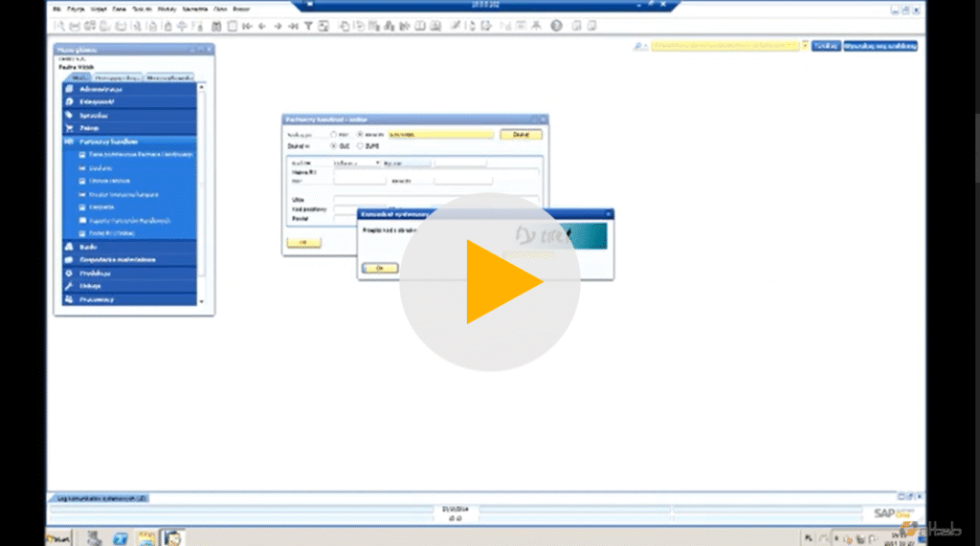Click the folder icon in the Windows taskbar

coord(146,538)
